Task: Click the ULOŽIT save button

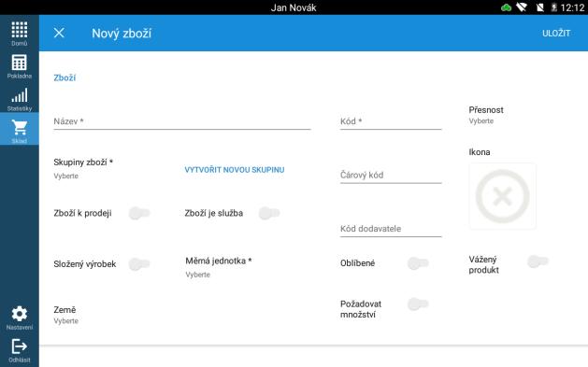Action: click(x=556, y=34)
